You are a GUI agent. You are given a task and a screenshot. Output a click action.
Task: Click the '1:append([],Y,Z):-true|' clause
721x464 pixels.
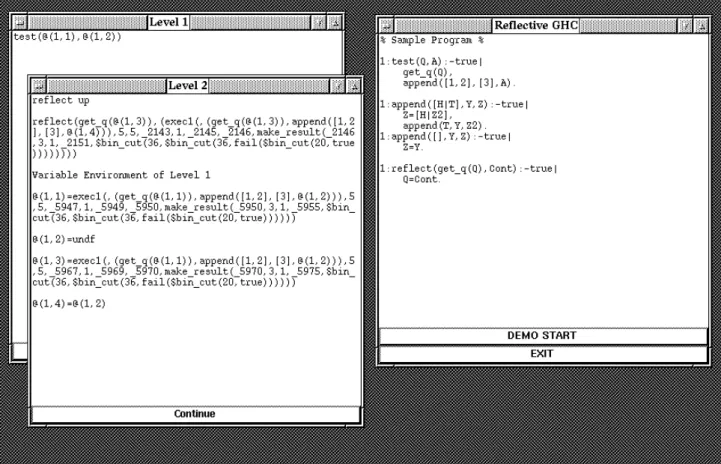(446, 137)
